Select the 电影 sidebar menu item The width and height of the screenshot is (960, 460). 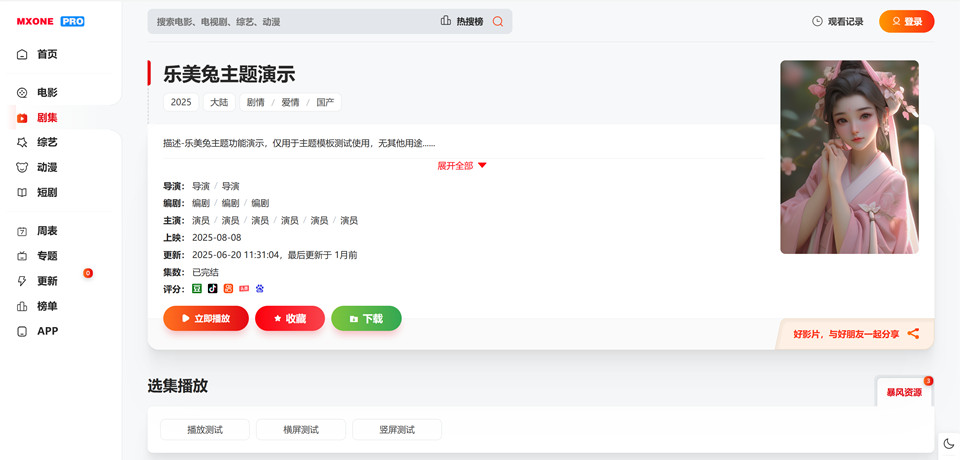47,92
